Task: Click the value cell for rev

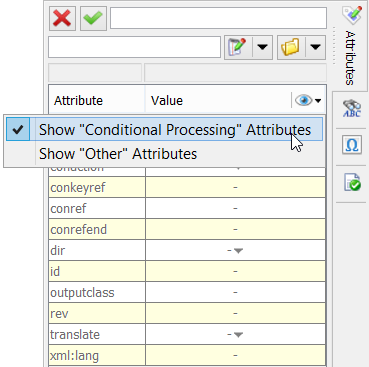Action: pyautogui.click(x=235, y=313)
